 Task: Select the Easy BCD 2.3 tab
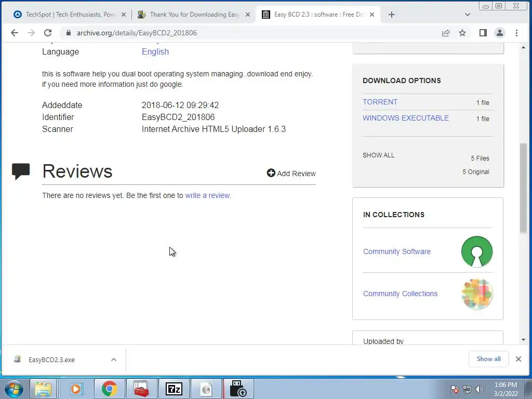318,15
